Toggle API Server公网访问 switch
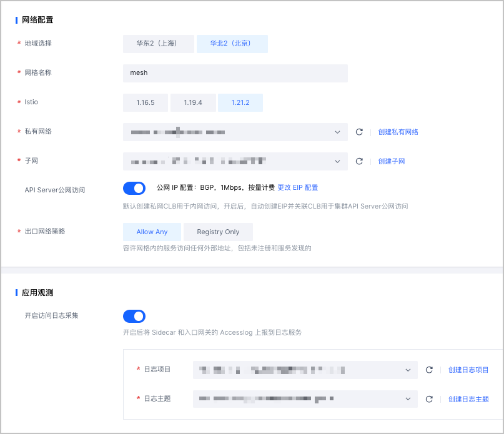The height and width of the screenshot is (434, 504). tap(134, 188)
